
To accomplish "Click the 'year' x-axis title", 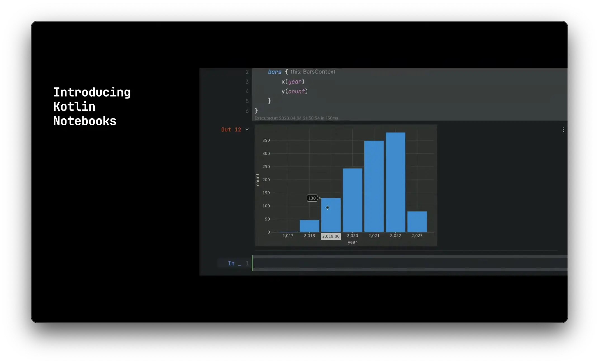I will (352, 242).
